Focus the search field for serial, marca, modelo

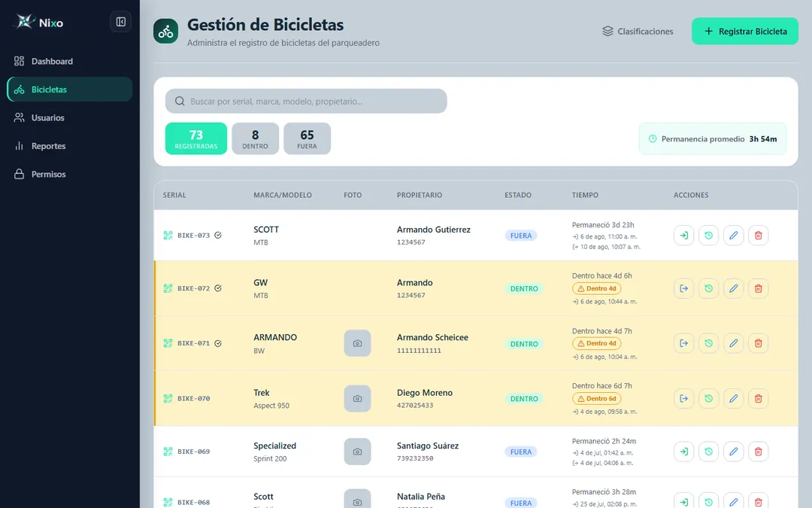(x=306, y=101)
